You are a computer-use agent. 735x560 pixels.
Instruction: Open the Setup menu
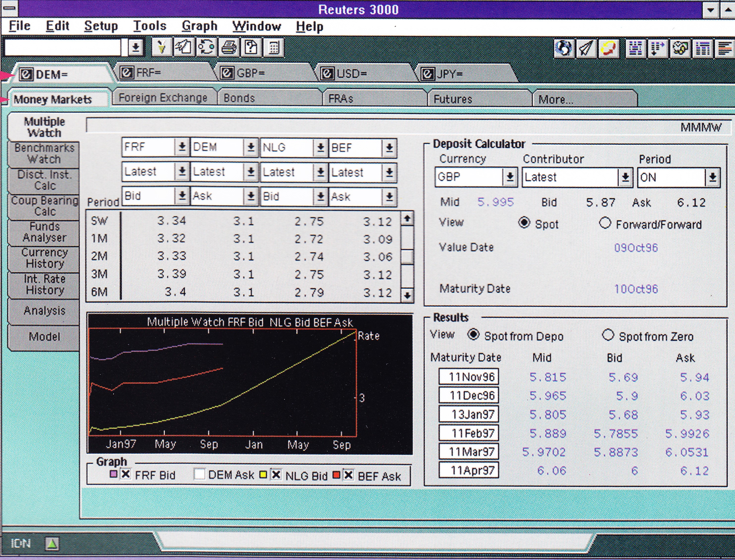[101, 26]
